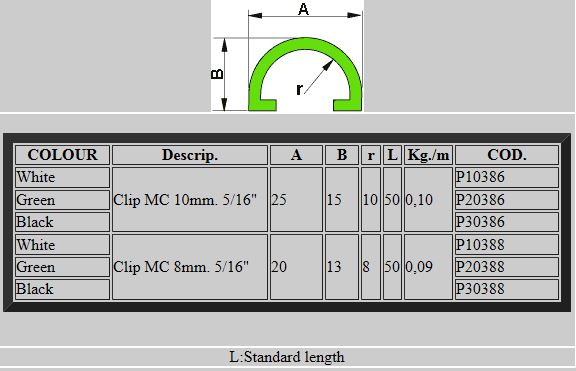The width and height of the screenshot is (576, 371).
Task: Select the COLOUR column header
Action: pos(62,155)
